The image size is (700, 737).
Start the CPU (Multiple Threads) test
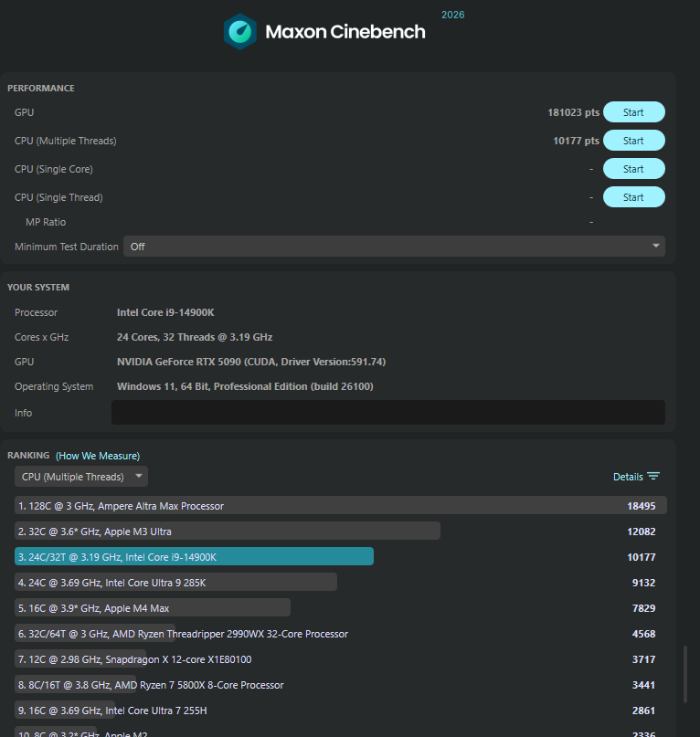click(633, 141)
